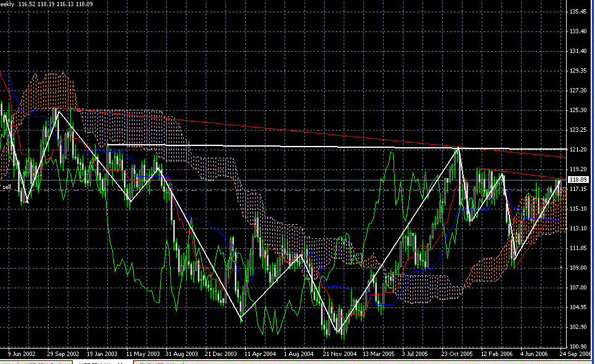The image size is (595, 364).
Task: Click the 123.25 price axis label
Action: (x=578, y=130)
